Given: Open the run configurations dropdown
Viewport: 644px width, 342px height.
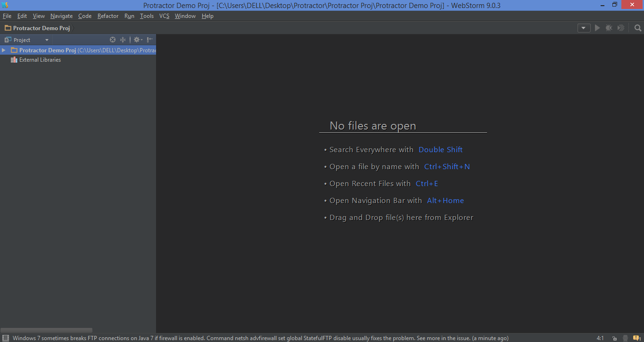Looking at the screenshot, I should 584,28.
